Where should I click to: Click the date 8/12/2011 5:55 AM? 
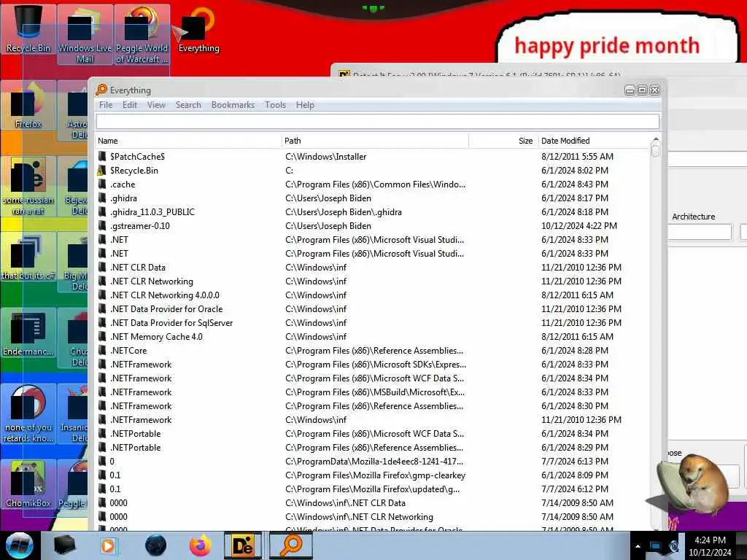[x=578, y=156]
